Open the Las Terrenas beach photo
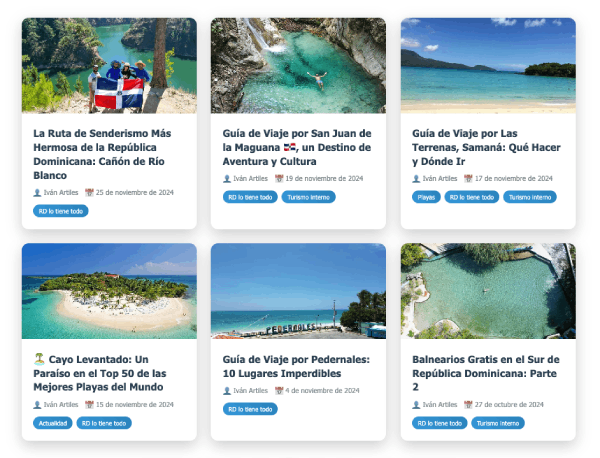600x458 pixels. 488,65
